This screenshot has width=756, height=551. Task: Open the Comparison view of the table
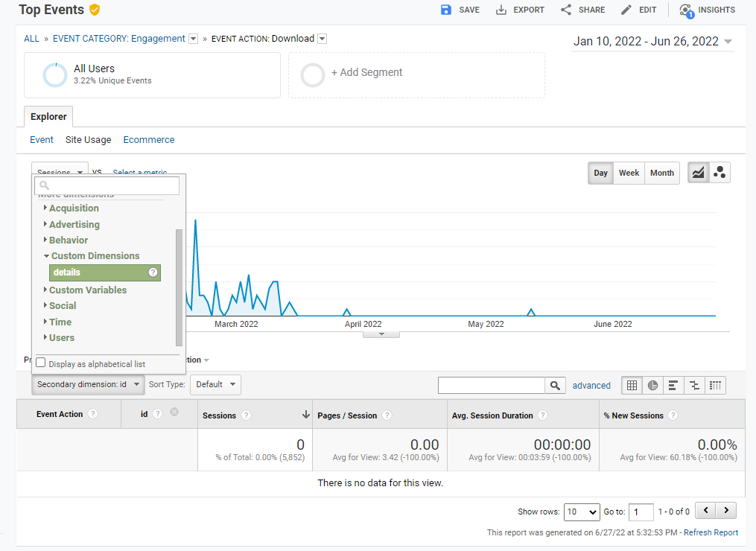(693, 385)
